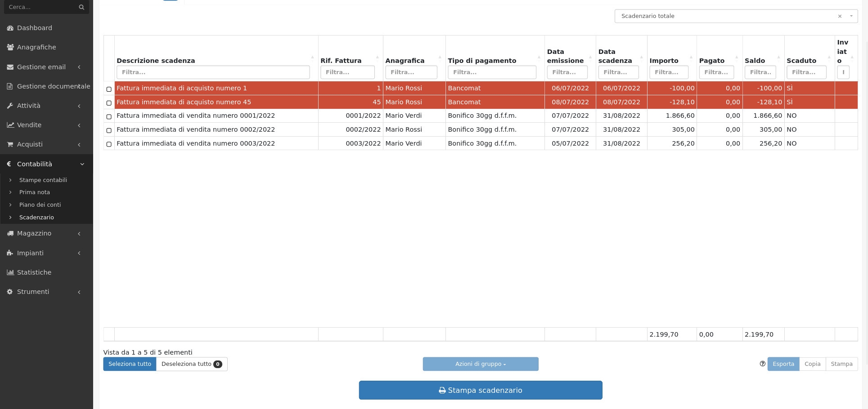Tick checkbox for acquisto numero 1 invoice
The height and width of the screenshot is (409, 868).
tap(109, 89)
